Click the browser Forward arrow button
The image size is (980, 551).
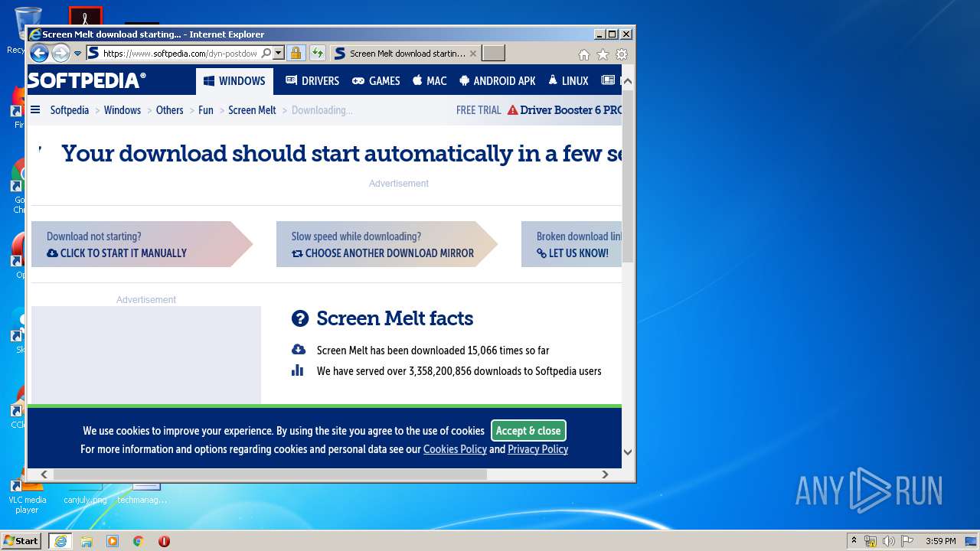tap(60, 53)
